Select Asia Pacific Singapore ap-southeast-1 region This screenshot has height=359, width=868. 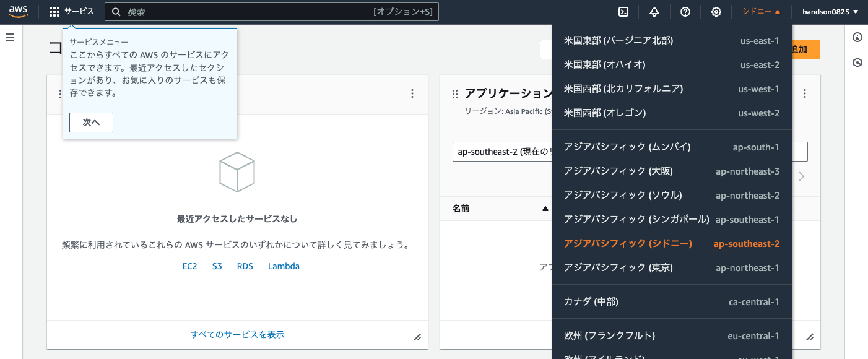point(672,220)
